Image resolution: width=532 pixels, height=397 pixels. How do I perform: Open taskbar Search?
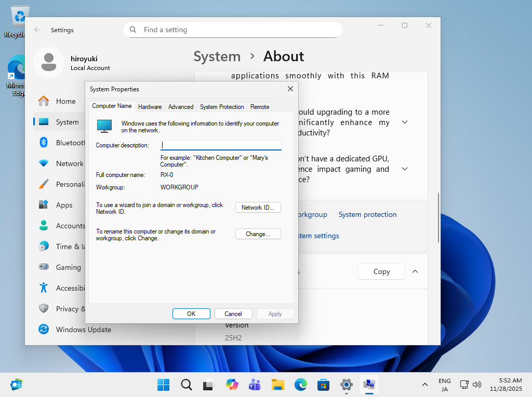tap(187, 385)
